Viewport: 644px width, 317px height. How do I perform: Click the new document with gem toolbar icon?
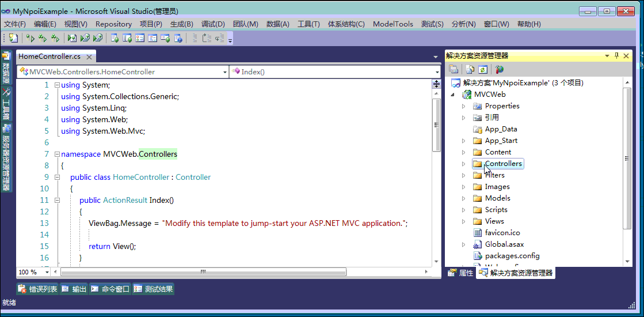pyautogui.click(x=14, y=38)
